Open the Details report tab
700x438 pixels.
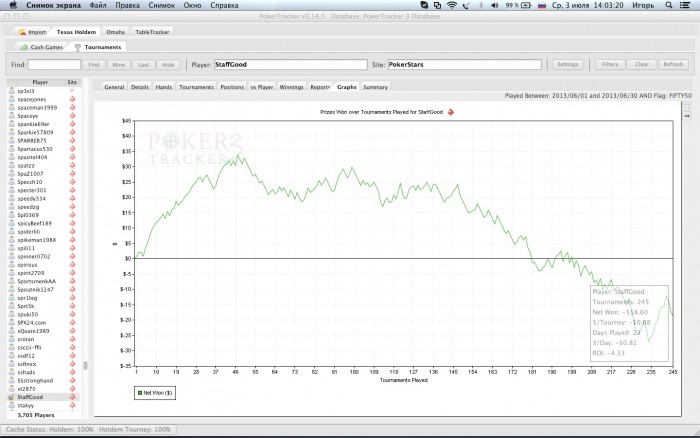140,87
